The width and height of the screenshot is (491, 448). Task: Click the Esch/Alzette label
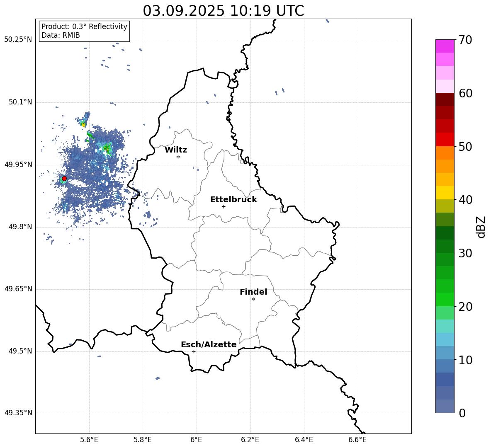tap(209, 345)
